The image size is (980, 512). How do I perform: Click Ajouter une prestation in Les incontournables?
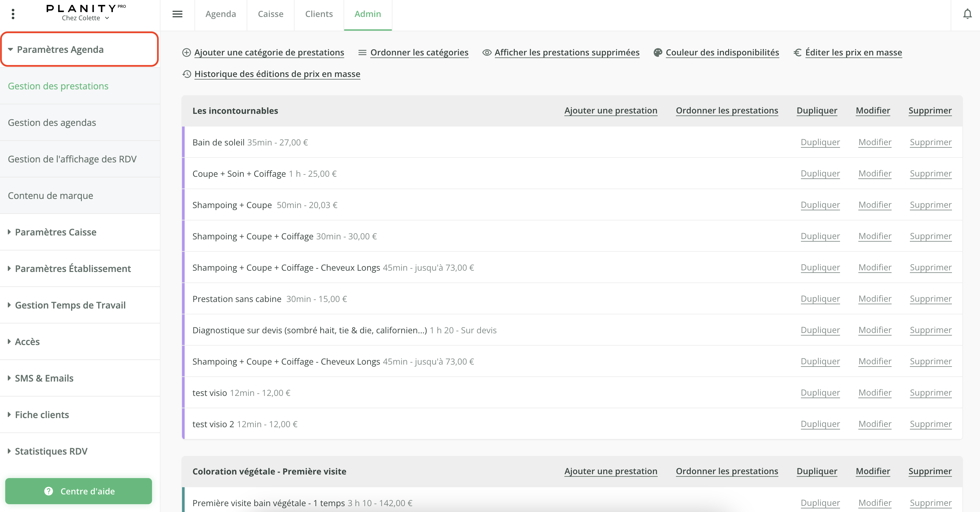point(611,111)
